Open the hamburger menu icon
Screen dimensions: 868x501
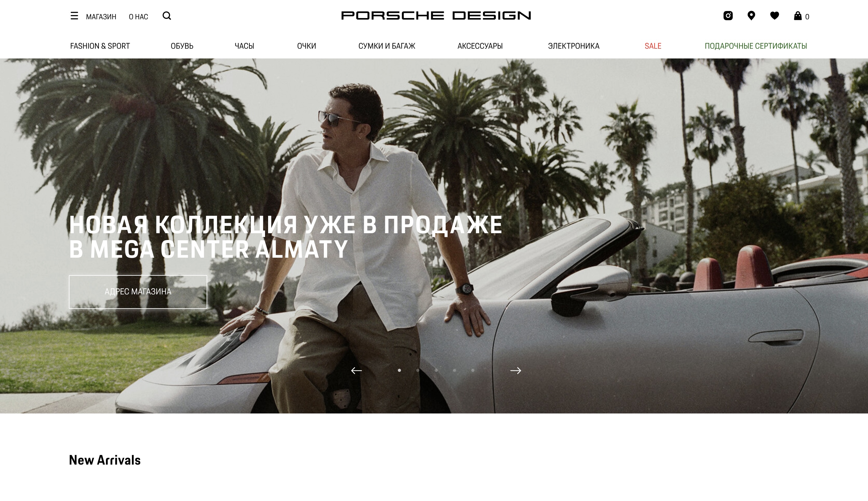pos(74,16)
